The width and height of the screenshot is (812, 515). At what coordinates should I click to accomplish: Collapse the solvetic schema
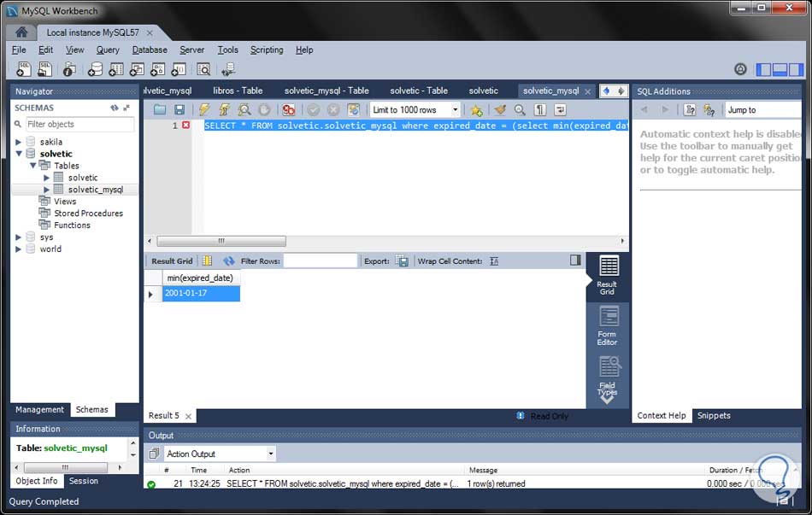[19, 154]
